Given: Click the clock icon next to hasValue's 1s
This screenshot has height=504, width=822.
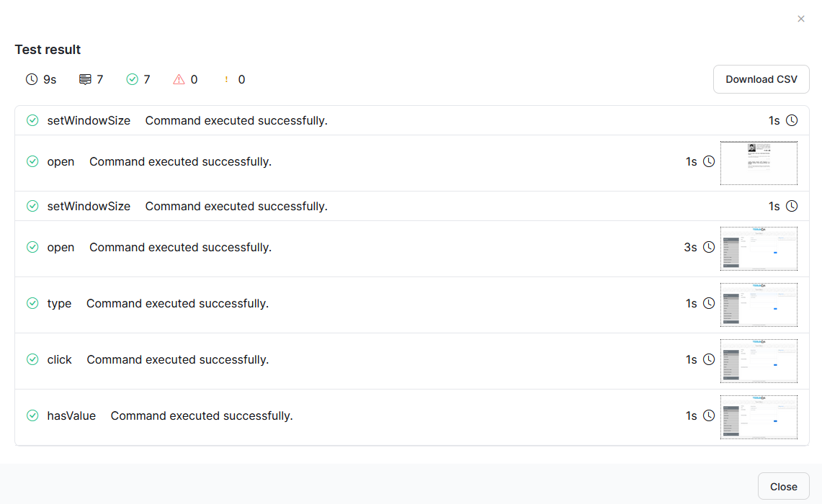Looking at the screenshot, I should pyautogui.click(x=709, y=415).
